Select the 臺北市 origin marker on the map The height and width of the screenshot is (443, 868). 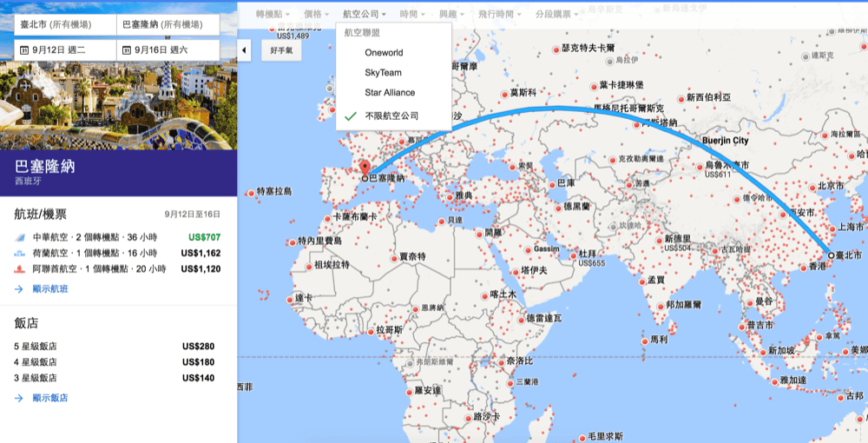click(x=831, y=255)
